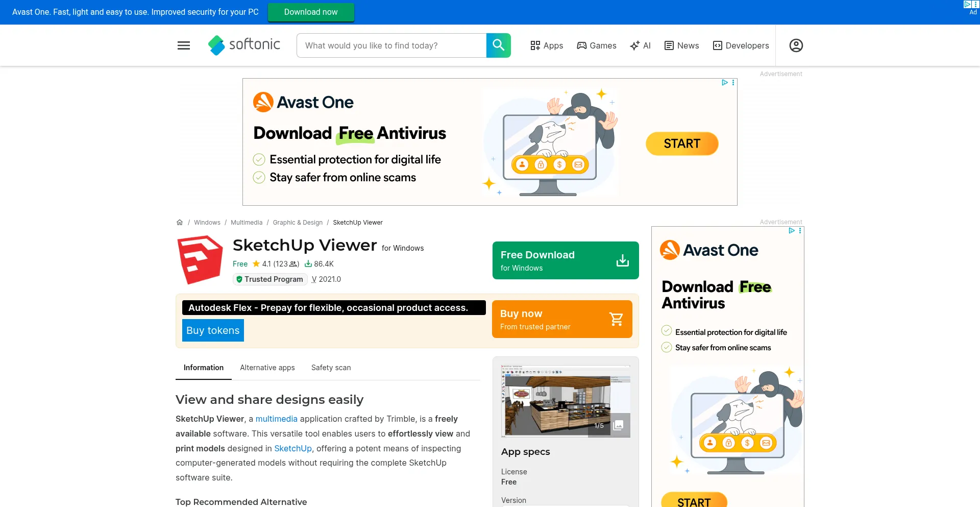Follow the multimedia hyperlink in description

[276, 419]
